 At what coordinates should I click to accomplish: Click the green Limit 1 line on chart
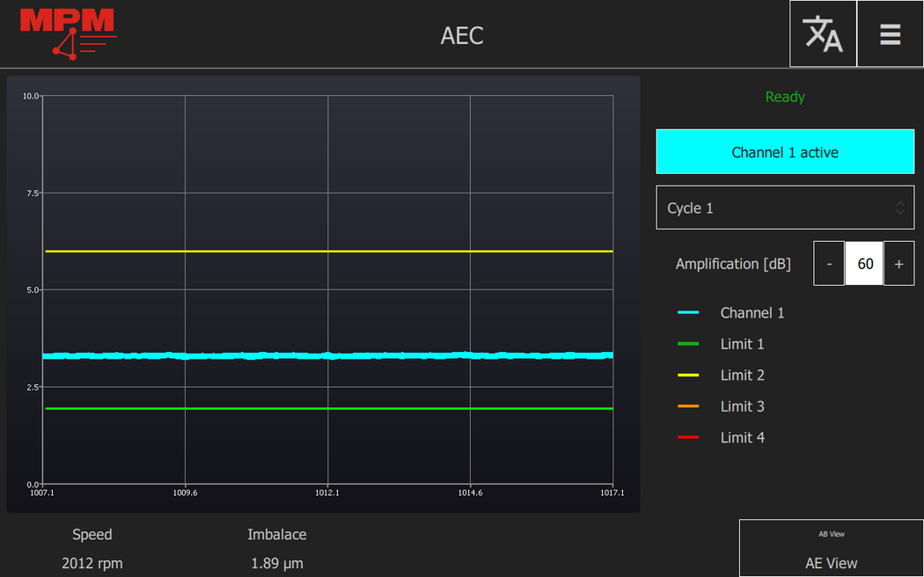(x=327, y=408)
